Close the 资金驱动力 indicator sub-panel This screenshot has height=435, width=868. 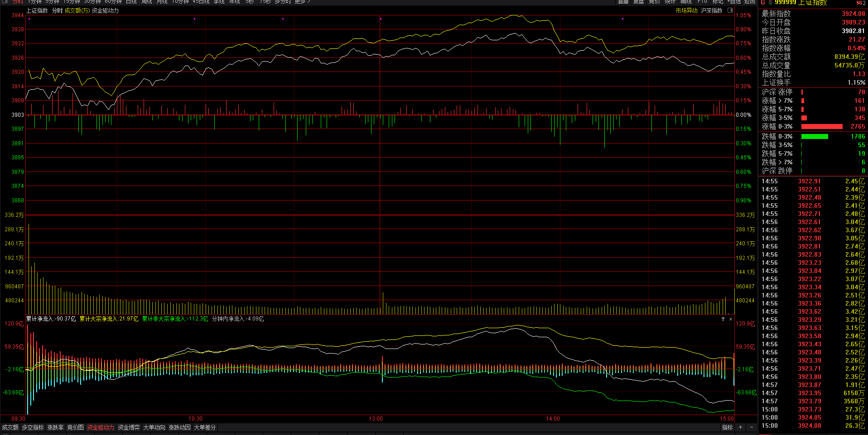pos(730,319)
